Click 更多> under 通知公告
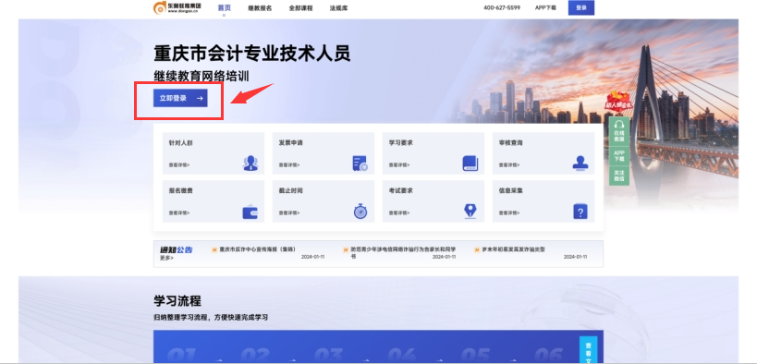 tap(167, 258)
